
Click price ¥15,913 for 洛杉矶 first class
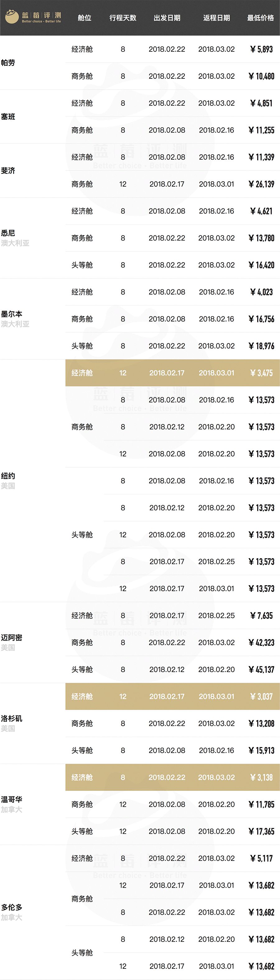pyautogui.click(x=261, y=751)
